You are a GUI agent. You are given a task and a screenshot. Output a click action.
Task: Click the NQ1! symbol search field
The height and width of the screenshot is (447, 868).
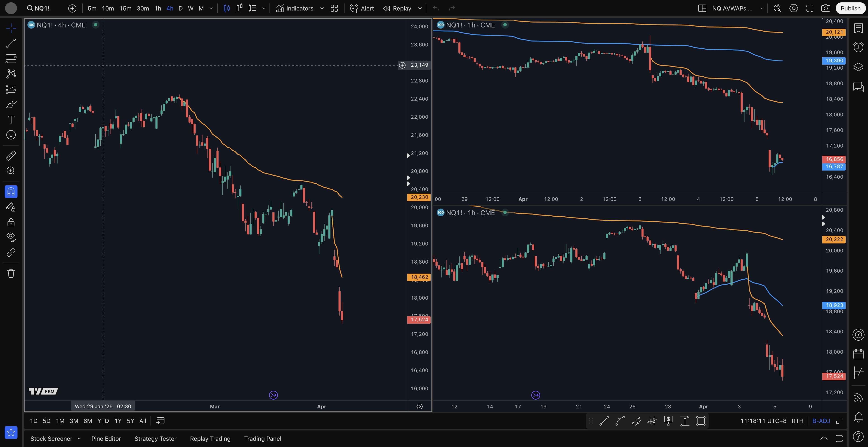tap(38, 8)
